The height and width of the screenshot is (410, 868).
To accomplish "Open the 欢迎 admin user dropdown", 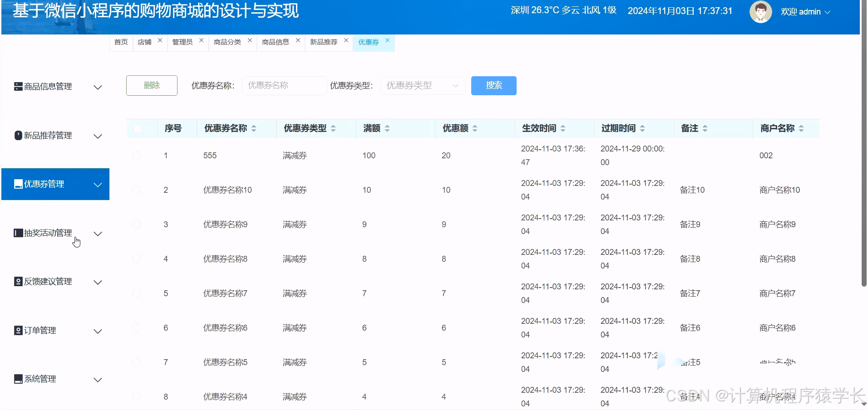I will click(805, 12).
